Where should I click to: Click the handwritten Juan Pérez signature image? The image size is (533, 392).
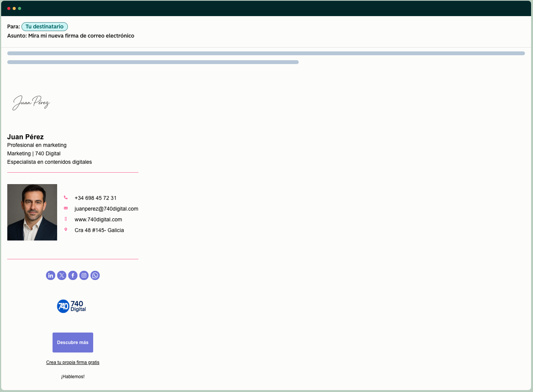tap(31, 102)
